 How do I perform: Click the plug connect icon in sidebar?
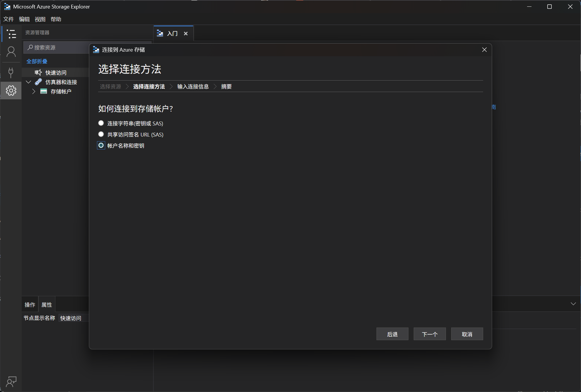pos(11,72)
